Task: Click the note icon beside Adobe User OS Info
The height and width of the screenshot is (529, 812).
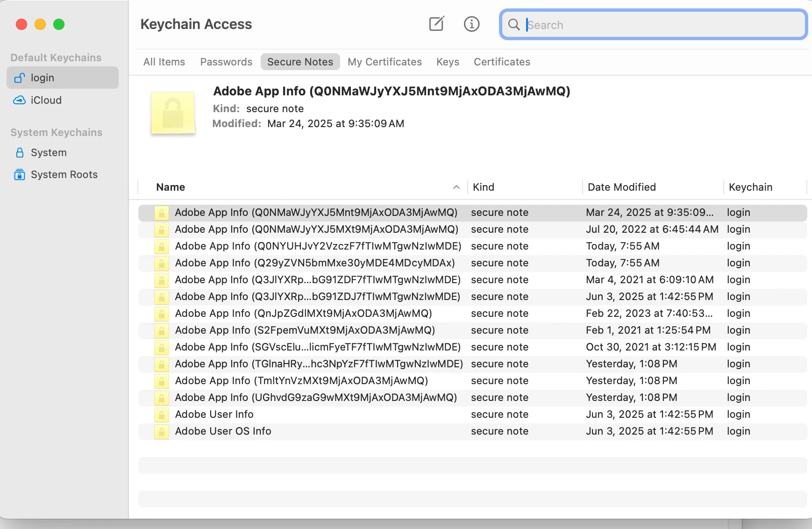Action: pos(161,431)
